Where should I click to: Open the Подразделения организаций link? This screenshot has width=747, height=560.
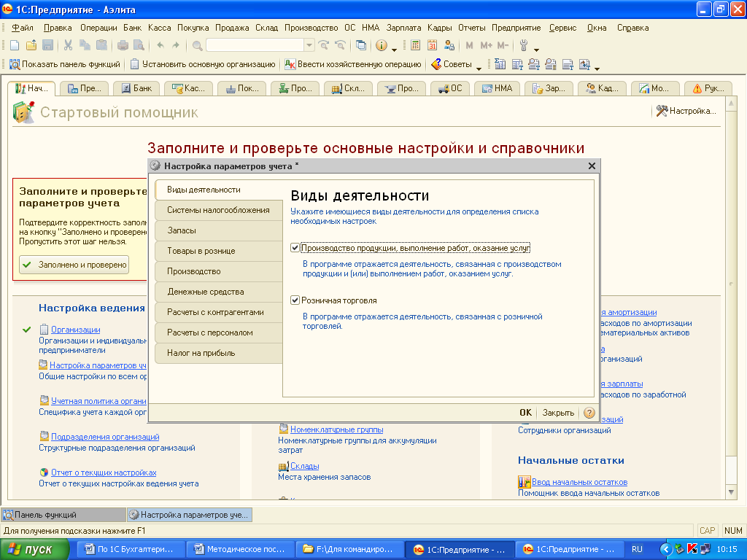click(105, 437)
